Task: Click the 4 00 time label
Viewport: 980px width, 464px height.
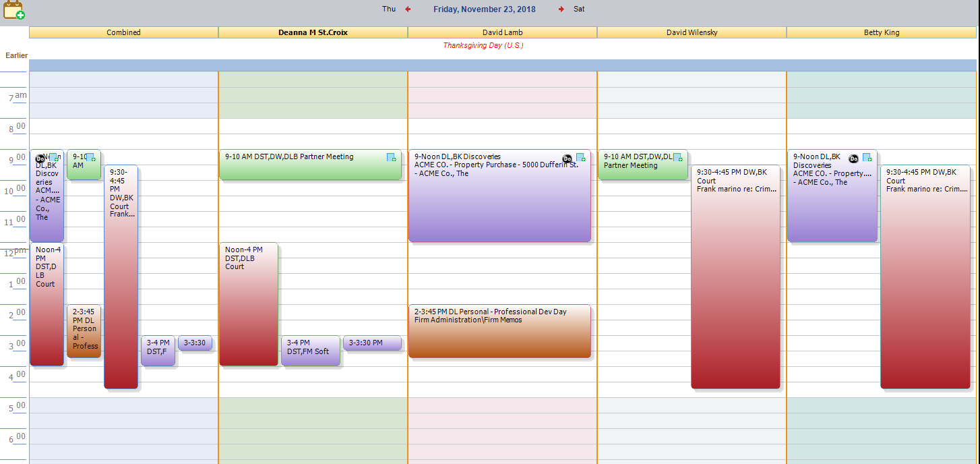Action: point(18,376)
